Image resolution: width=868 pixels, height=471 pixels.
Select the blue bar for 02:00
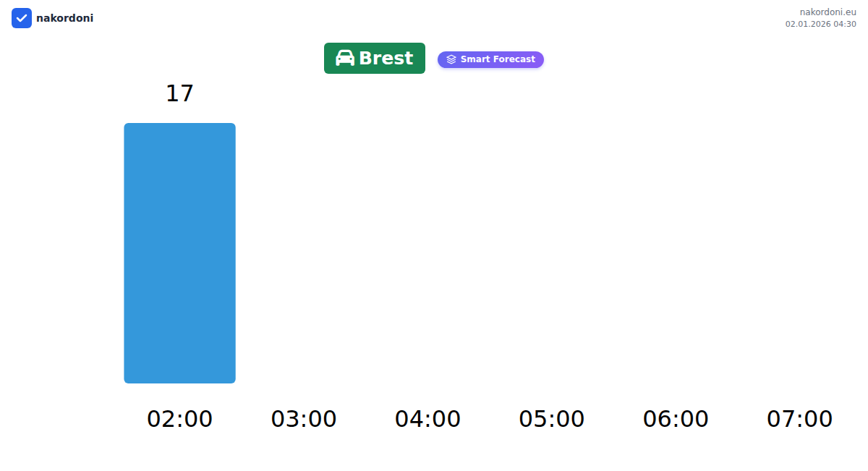[x=179, y=253]
